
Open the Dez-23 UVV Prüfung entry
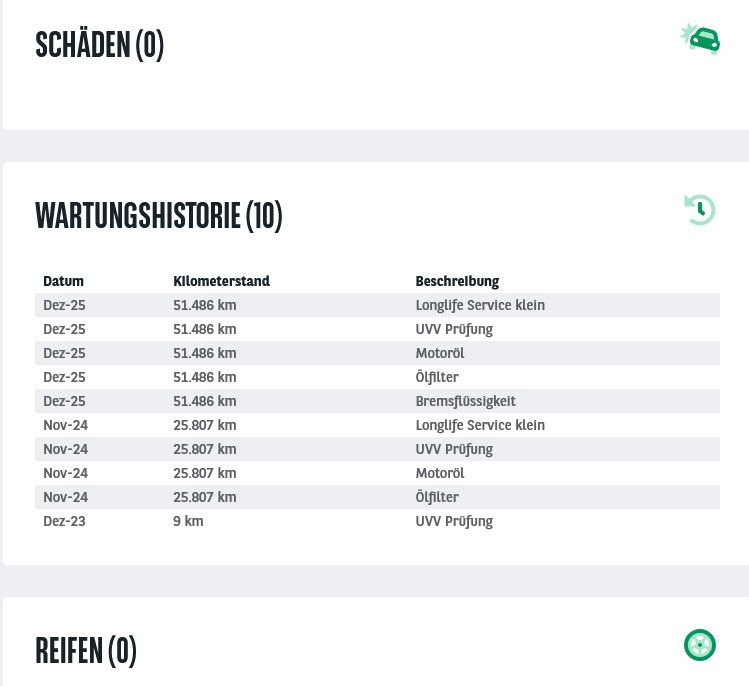coord(454,521)
